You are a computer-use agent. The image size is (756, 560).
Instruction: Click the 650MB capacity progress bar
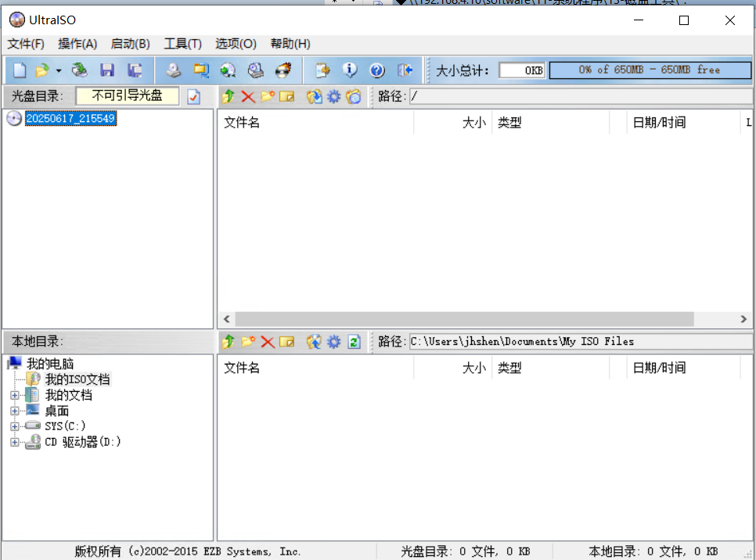pyautogui.click(x=650, y=70)
